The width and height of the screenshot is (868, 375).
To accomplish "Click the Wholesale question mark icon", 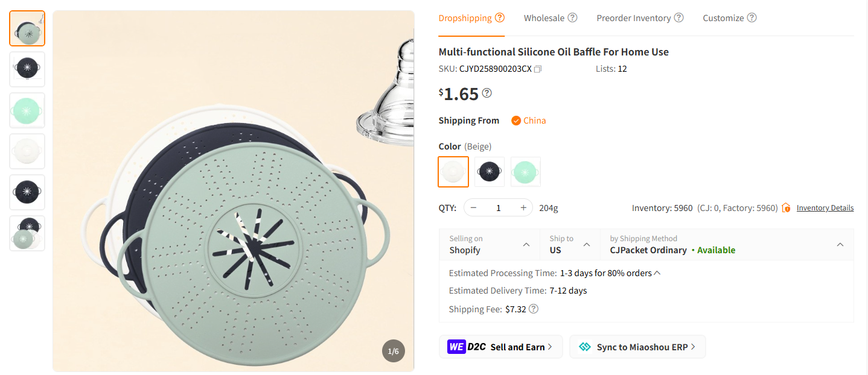I will 572,17.
